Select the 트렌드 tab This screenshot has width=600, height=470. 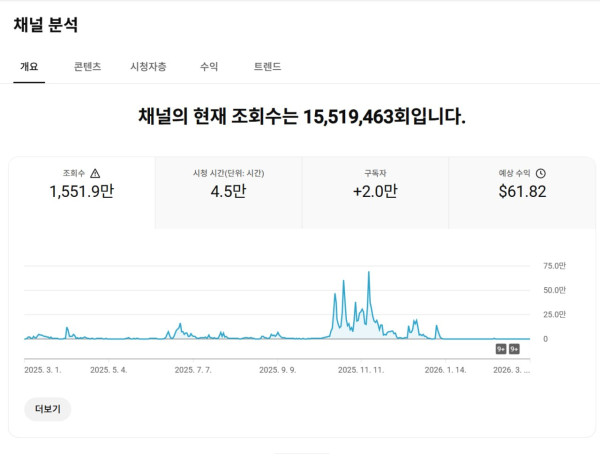click(x=267, y=67)
